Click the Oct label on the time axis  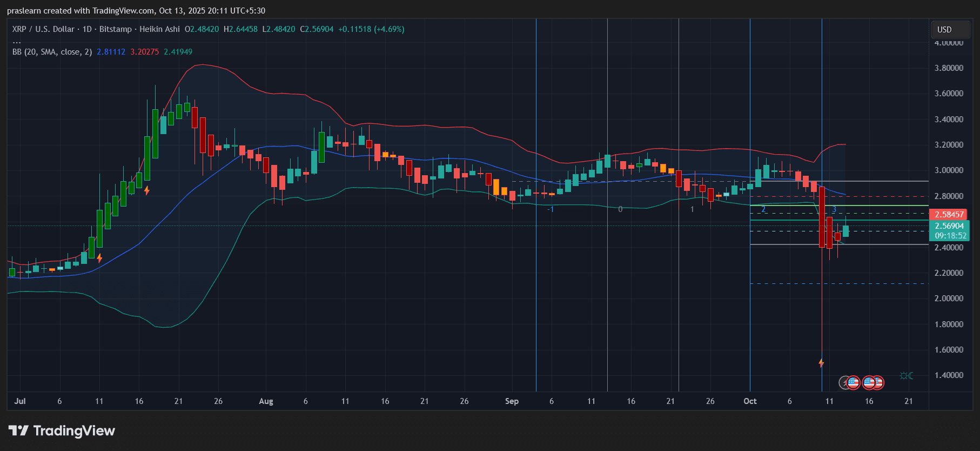pyautogui.click(x=750, y=401)
